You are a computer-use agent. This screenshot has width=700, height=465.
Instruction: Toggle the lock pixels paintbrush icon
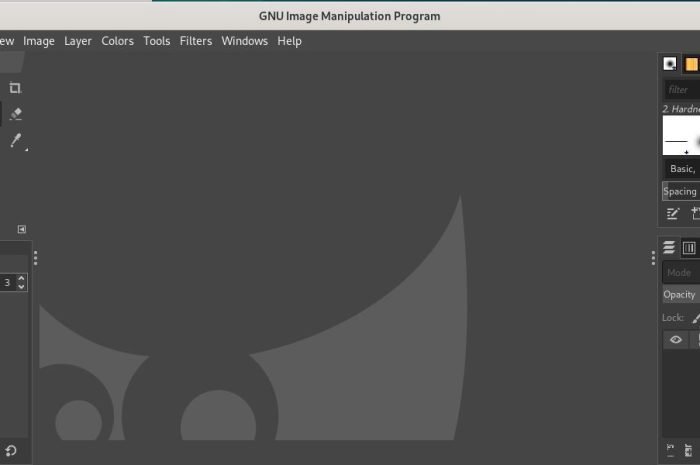[x=696, y=318]
